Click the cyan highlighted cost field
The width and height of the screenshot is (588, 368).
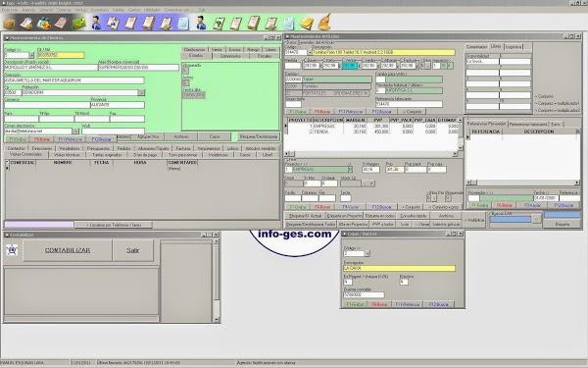349,66
